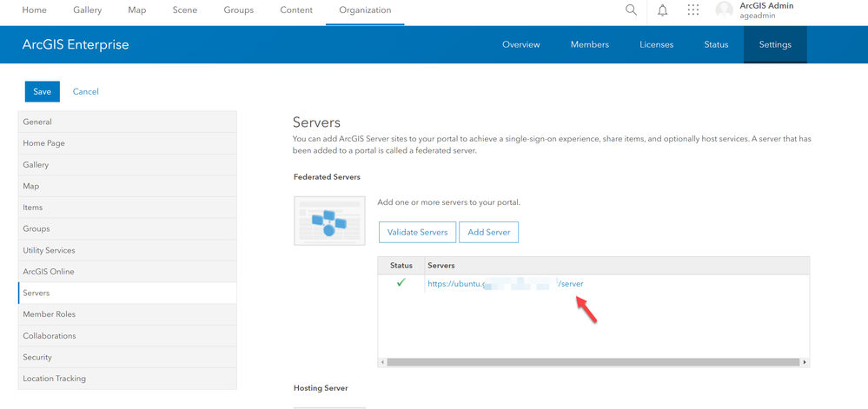Open the ubuntu server URL link

(506, 283)
